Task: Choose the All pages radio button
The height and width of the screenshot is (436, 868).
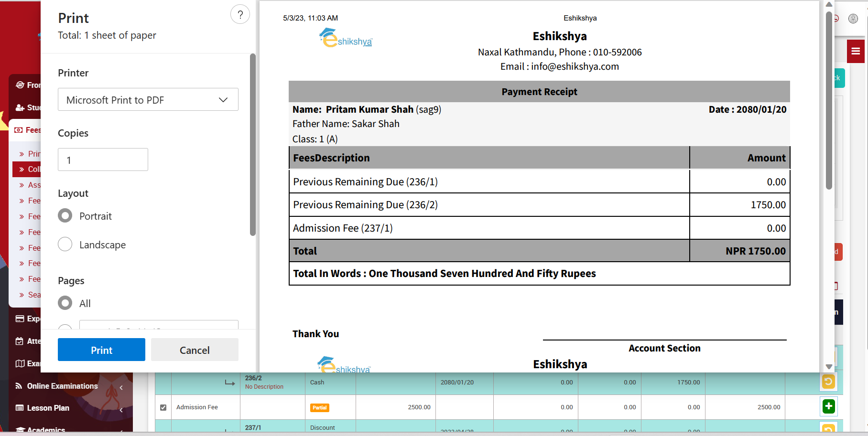Action: [x=65, y=303]
